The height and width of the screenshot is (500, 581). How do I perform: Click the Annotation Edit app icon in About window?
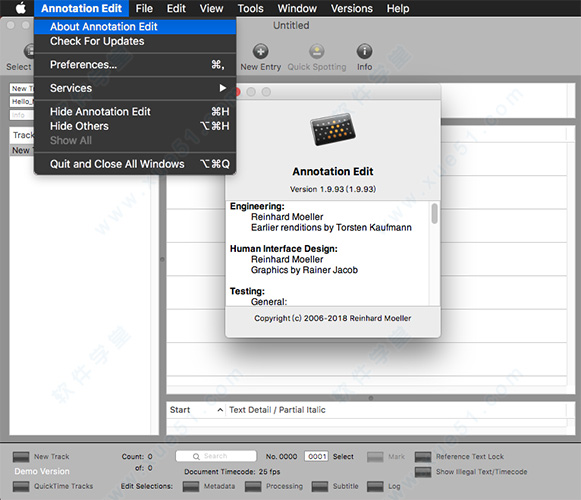333,129
